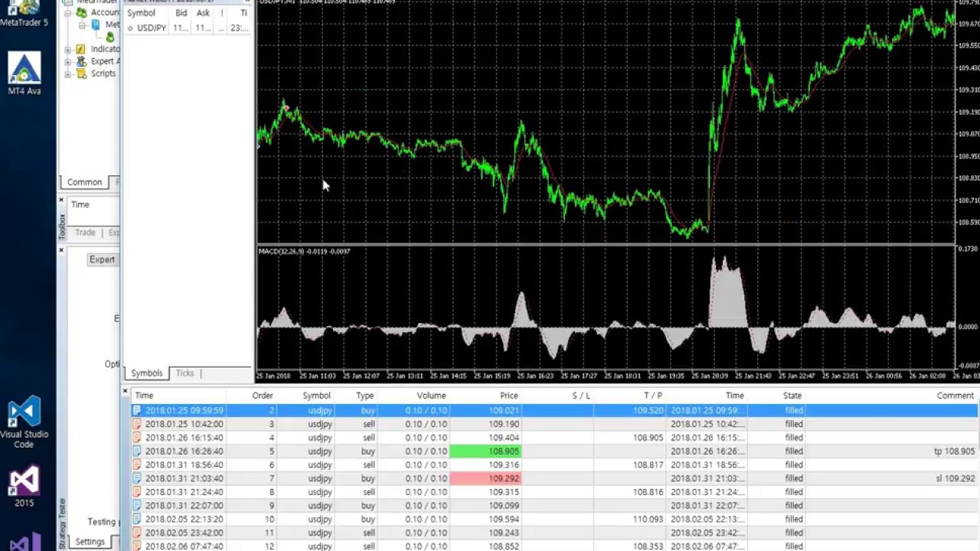The width and height of the screenshot is (980, 551).
Task: Click the Expert button in tester panel
Action: point(102,259)
